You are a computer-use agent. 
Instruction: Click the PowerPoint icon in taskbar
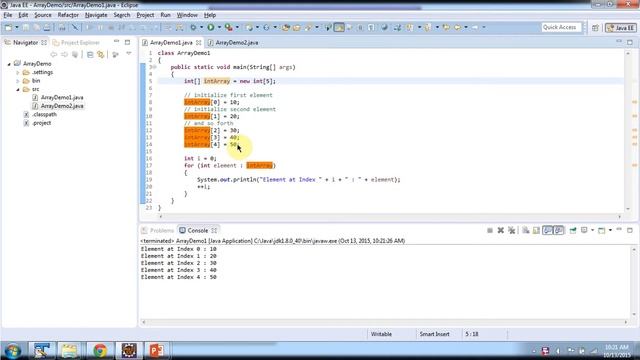pos(156,350)
